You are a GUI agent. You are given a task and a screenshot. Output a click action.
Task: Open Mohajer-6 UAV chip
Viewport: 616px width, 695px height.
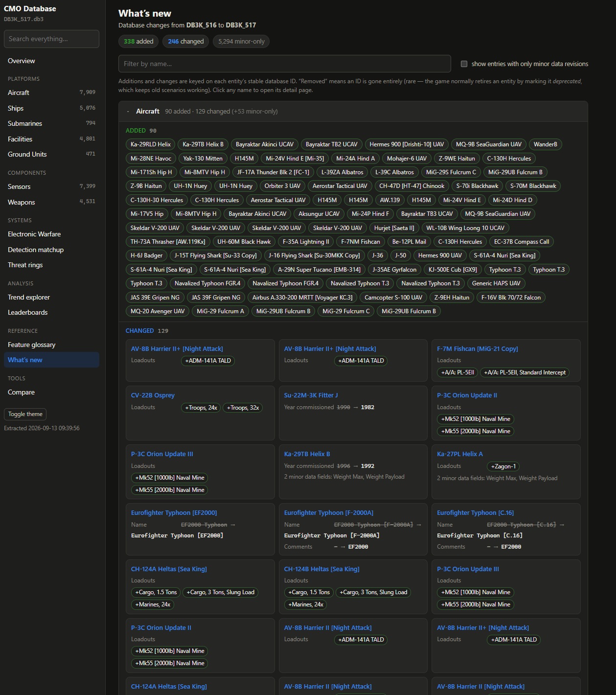407,159
